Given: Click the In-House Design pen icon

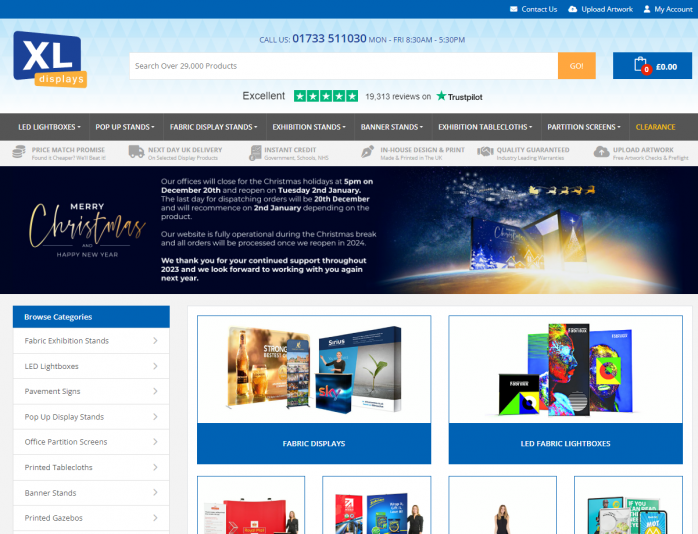Looking at the screenshot, I should coord(367,152).
